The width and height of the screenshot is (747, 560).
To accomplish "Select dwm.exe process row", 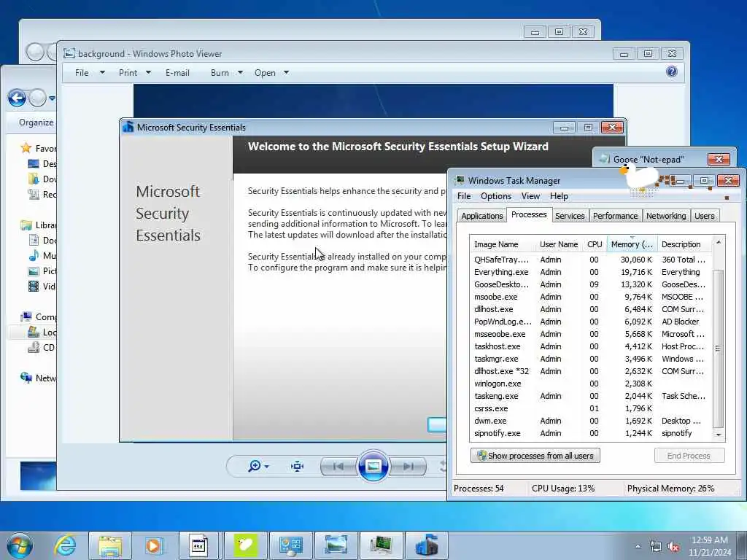I will pos(591,421).
